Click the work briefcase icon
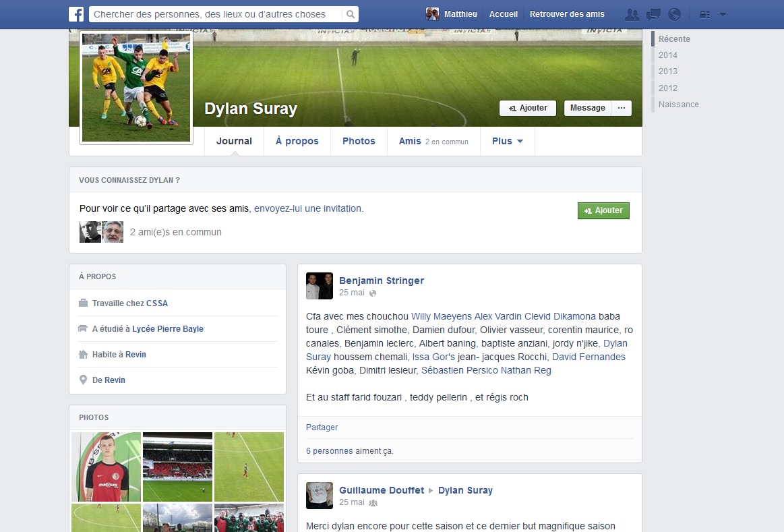The width and height of the screenshot is (784, 532). coord(84,303)
